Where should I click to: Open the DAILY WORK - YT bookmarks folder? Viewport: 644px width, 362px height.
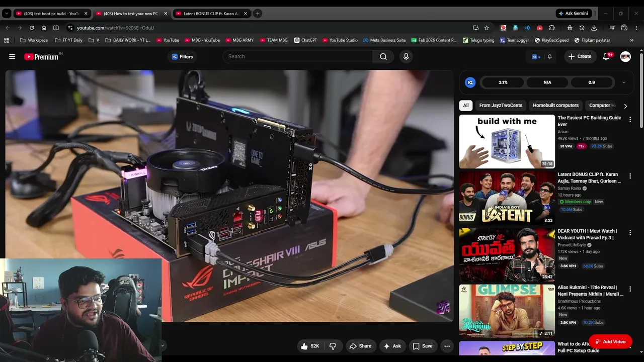pyautogui.click(x=128, y=40)
